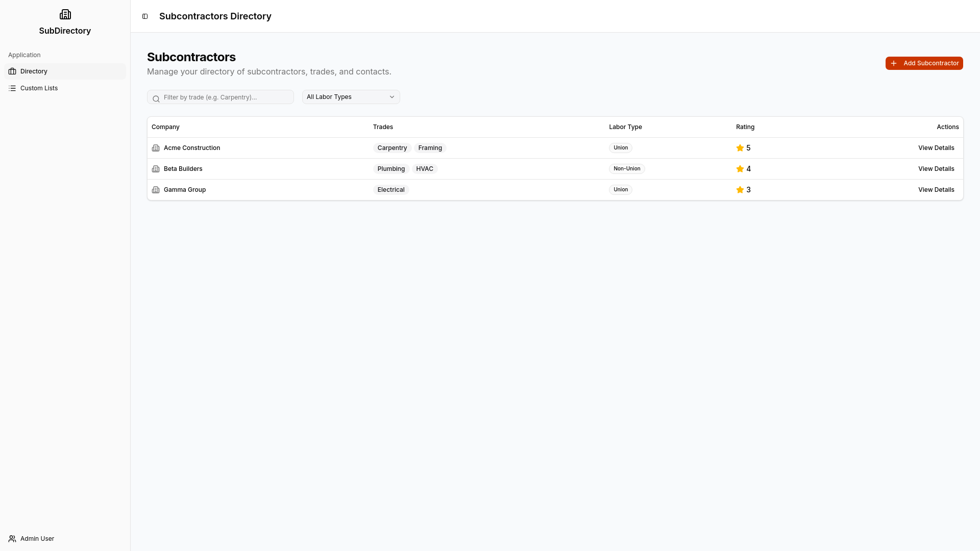
Task: Select the Beta Builders company name
Action: click(x=183, y=169)
